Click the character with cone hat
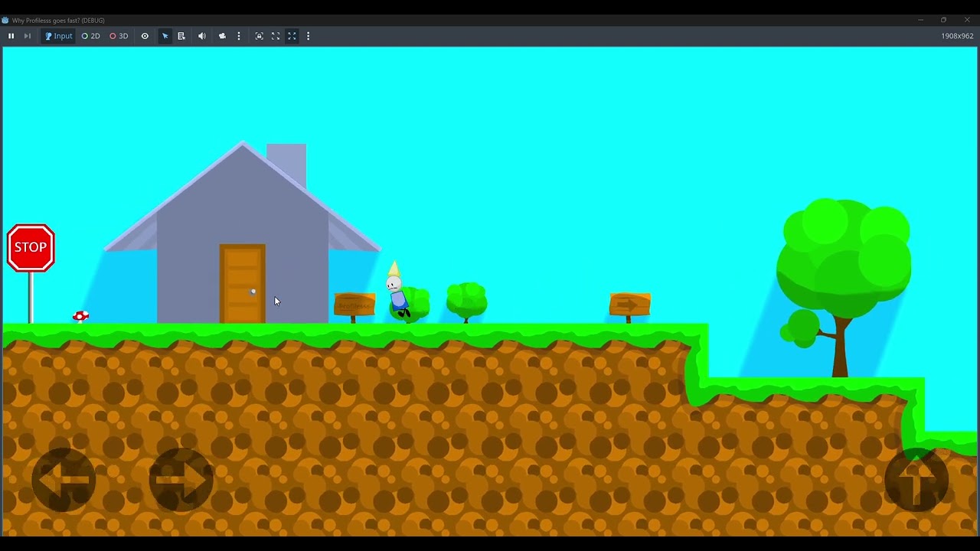Viewport: 980px width, 551px height. pos(397,289)
